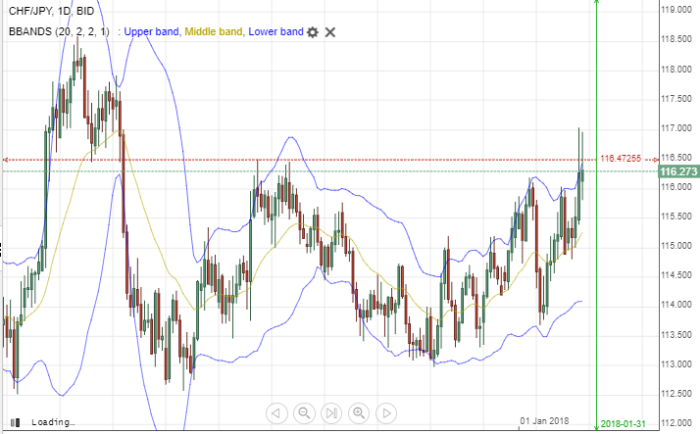Screen dimensions: 700x434
Task: Click the 113.500 price axis label
Action: click(676, 334)
